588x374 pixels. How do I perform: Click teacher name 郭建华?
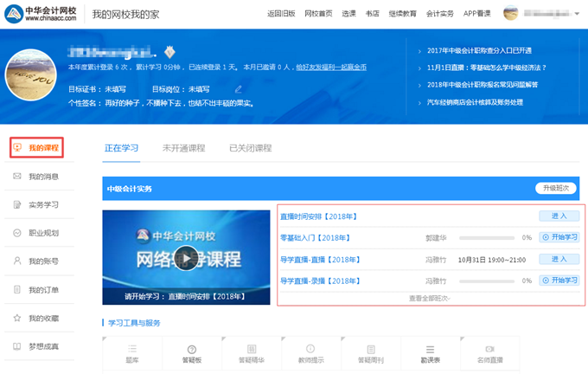(x=436, y=238)
